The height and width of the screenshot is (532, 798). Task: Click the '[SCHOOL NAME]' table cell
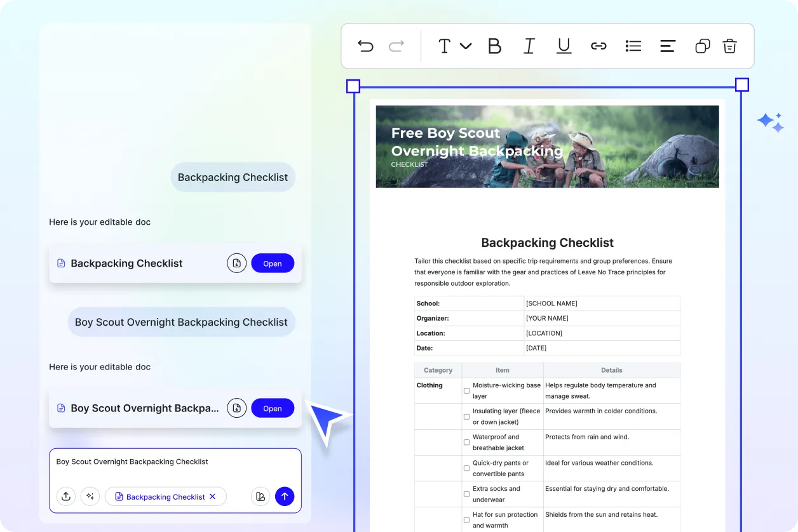pyautogui.click(x=602, y=303)
